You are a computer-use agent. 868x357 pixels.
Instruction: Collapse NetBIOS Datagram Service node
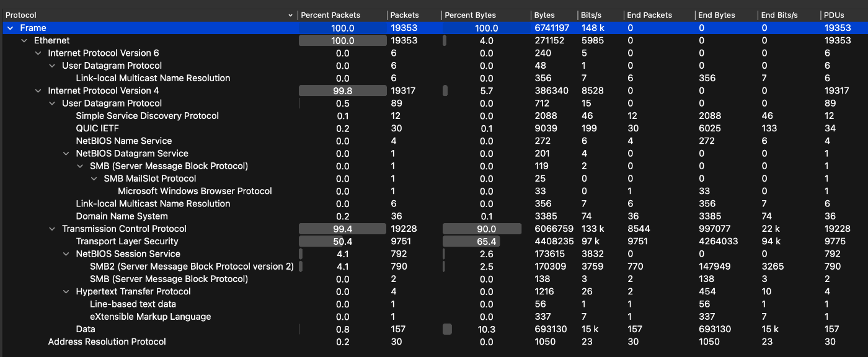pyautogui.click(x=66, y=154)
